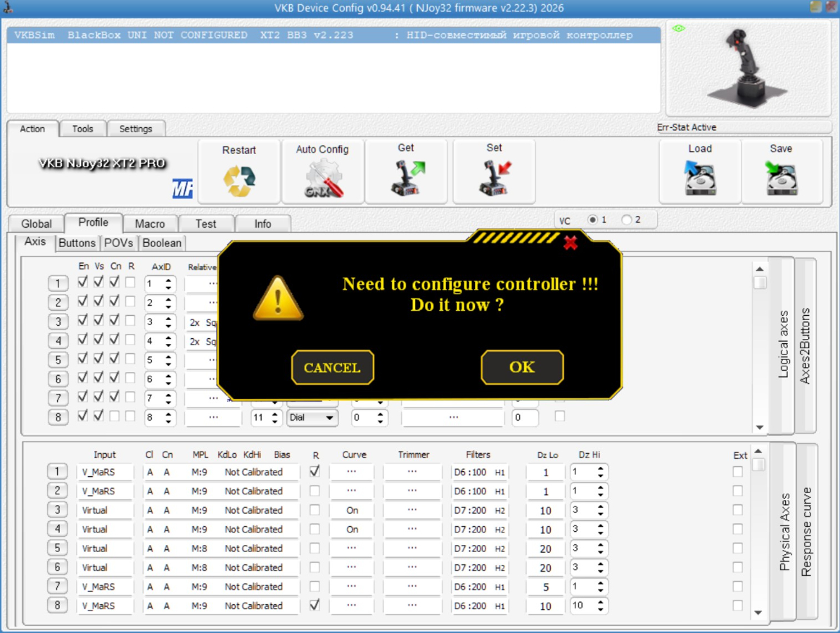Adjust the stepper showing 11 in row 8

tap(275, 417)
